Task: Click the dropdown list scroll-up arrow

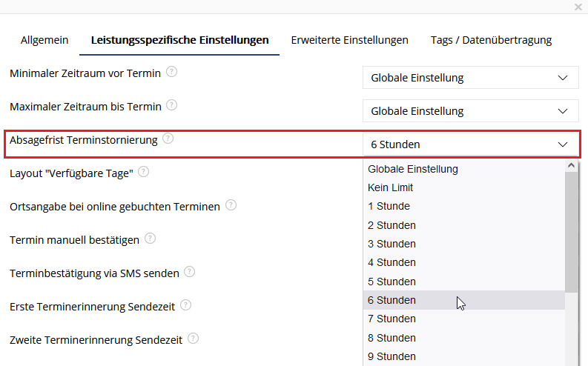Action: (x=572, y=165)
